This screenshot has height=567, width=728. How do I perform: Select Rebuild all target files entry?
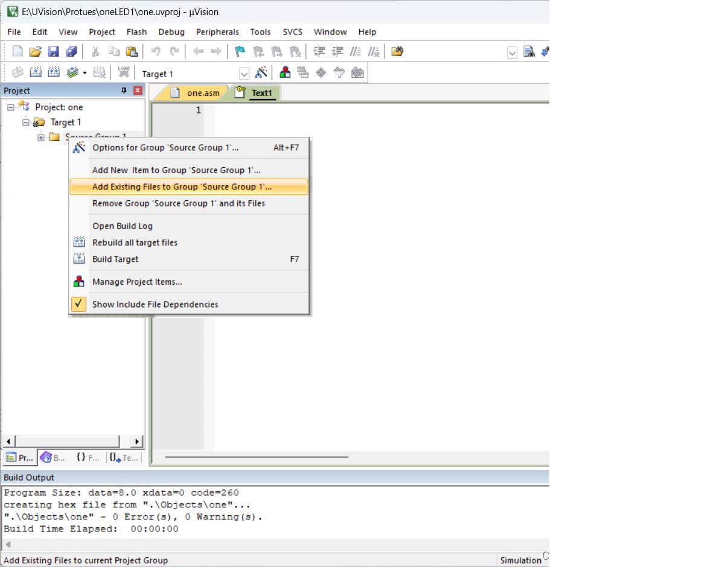[189, 242]
